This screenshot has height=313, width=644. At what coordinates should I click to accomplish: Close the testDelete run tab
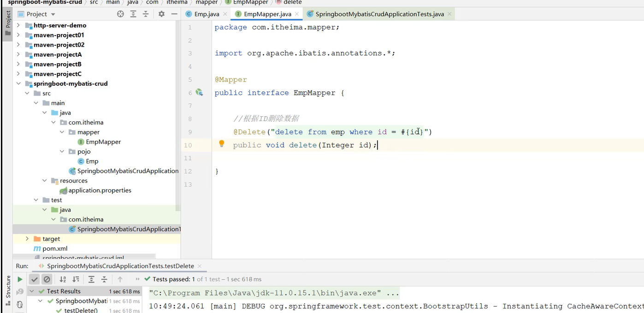coord(199,266)
